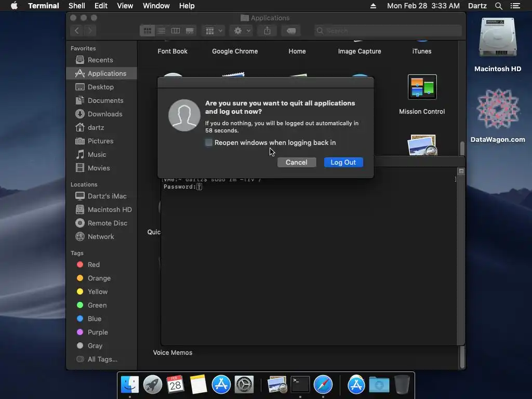Open All Tags… in sidebar
Image resolution: width=532 pixels, height=399 pixels.
(x=101, y=360)
